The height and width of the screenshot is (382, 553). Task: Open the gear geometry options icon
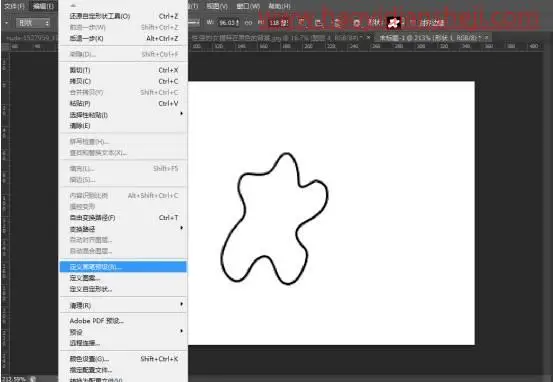point(357,23)
